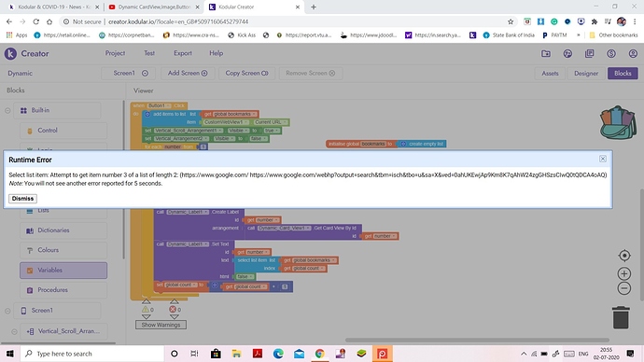Switch to the Designer view
The width and height of the screenshot is (644, 362).
[586, 74]
